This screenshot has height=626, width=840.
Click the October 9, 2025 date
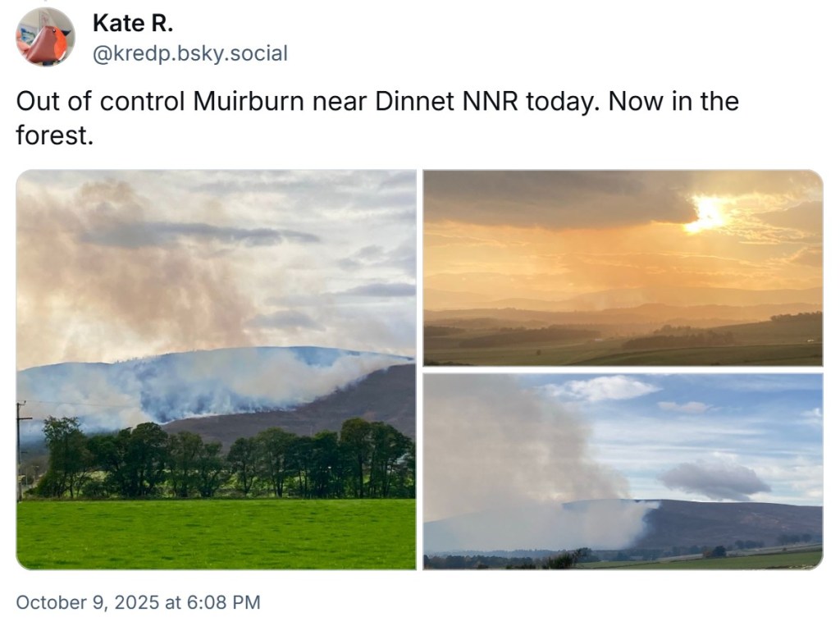point(88,602)
